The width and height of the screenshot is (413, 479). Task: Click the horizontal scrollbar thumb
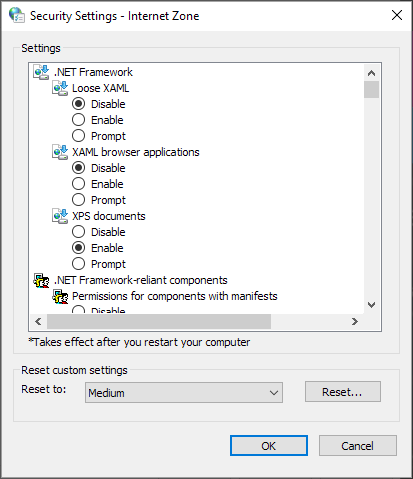pyautogui.click(x=159, y=321)
